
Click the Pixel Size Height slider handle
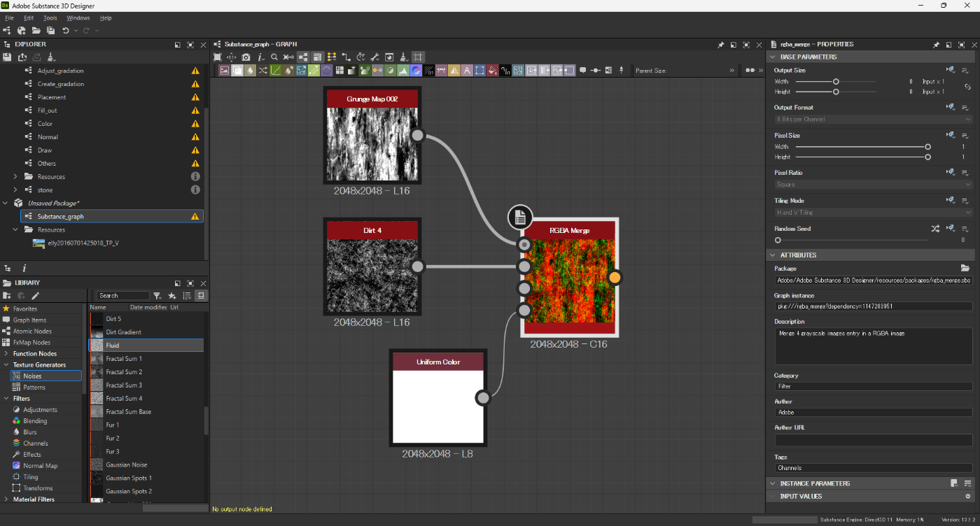click(927, 157)
